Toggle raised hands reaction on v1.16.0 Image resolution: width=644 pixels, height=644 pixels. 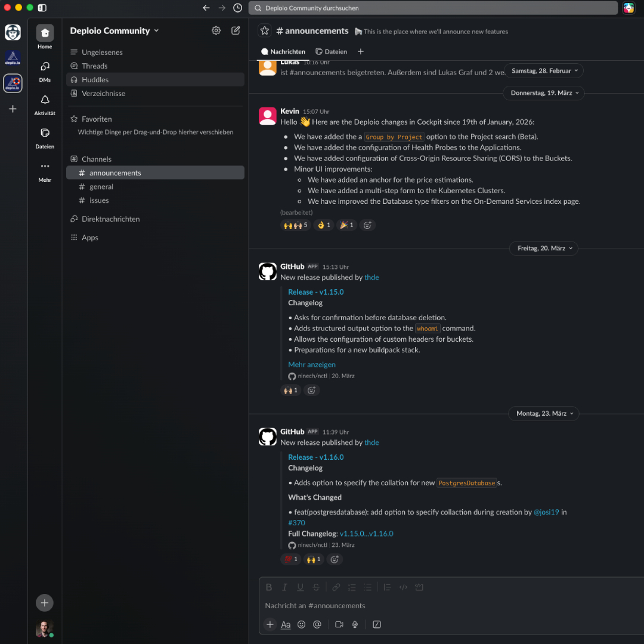click(x=314, y=559)
